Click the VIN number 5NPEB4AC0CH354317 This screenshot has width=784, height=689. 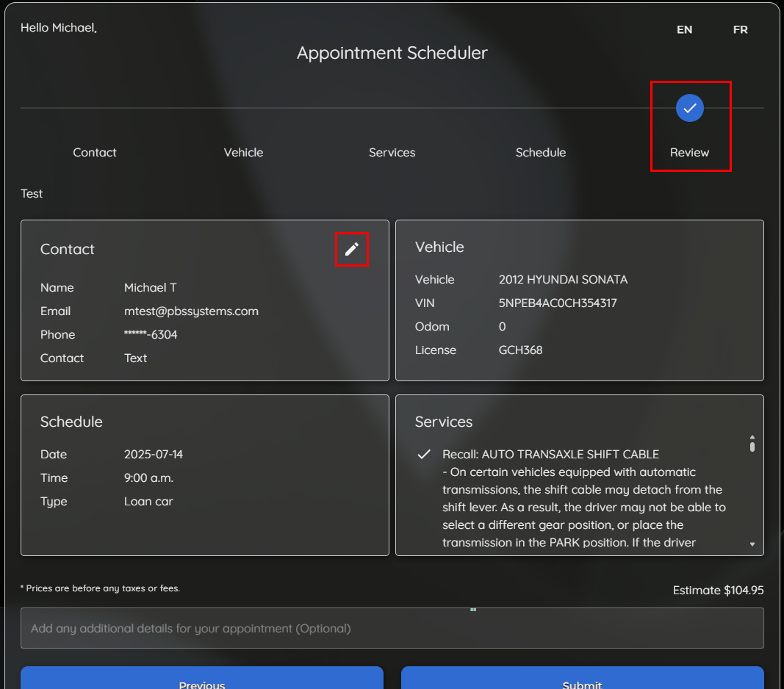click(558, 303)
